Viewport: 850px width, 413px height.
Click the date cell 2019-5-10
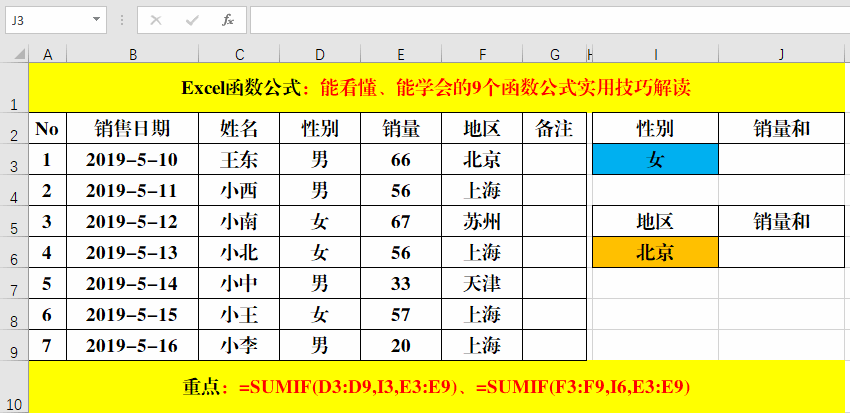point(133,159)
